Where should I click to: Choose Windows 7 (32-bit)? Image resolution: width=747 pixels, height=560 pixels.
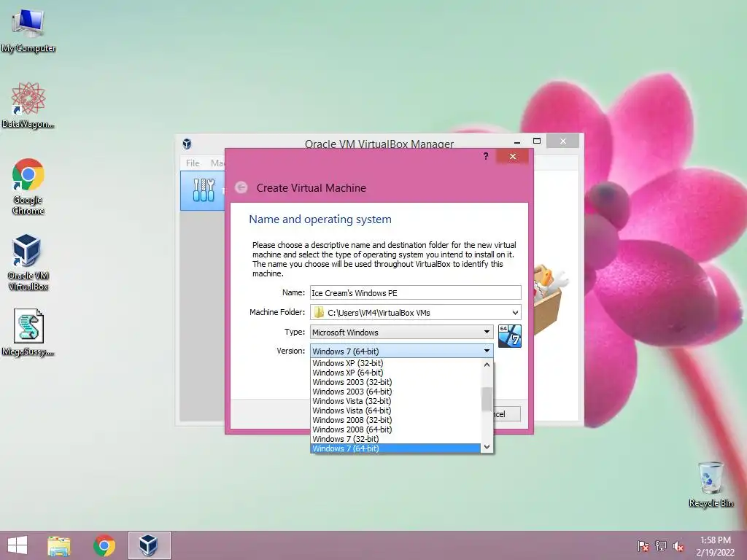click(395, 439)
